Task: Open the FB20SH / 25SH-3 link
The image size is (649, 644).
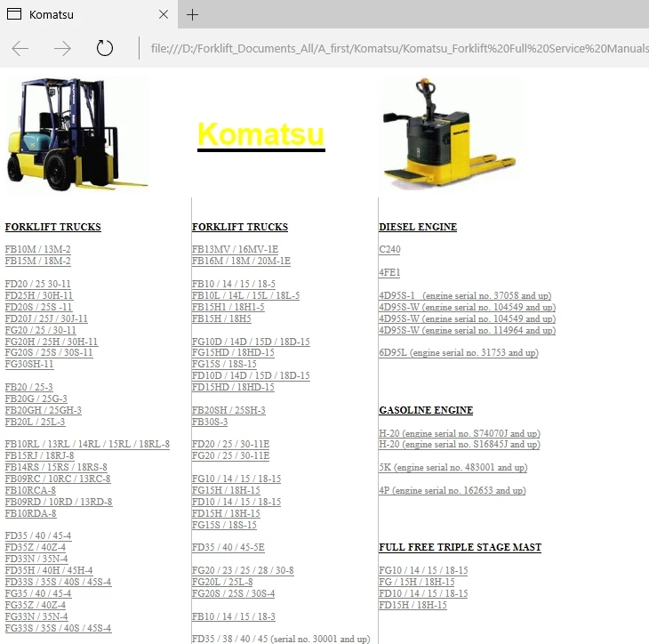Action: coord(228,410)
